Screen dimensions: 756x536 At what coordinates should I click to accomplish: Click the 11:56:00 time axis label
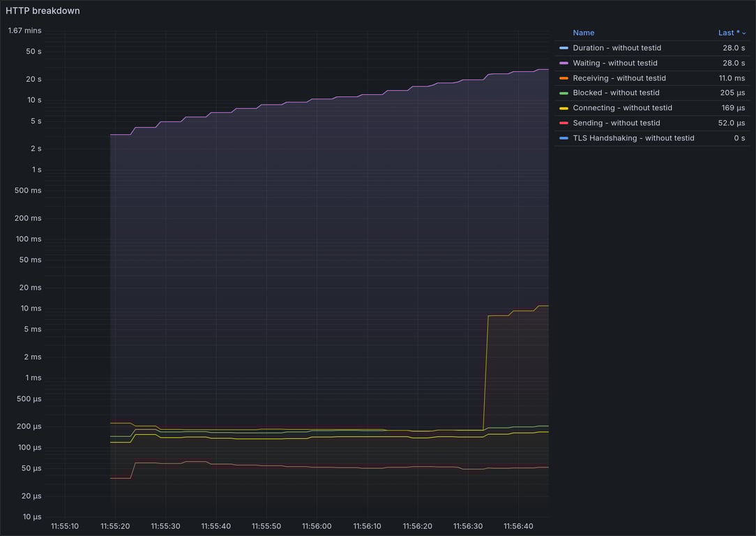point(317,526)
